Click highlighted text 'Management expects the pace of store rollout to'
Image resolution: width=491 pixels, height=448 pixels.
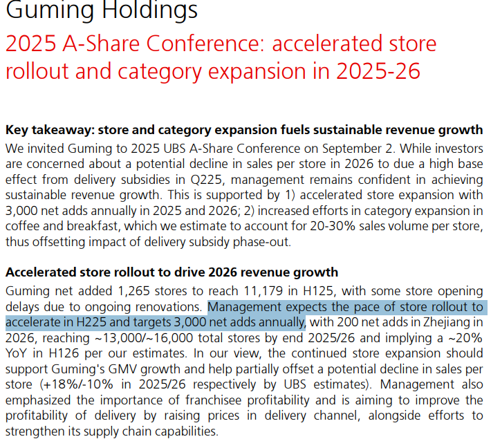(x=345, y=307)
